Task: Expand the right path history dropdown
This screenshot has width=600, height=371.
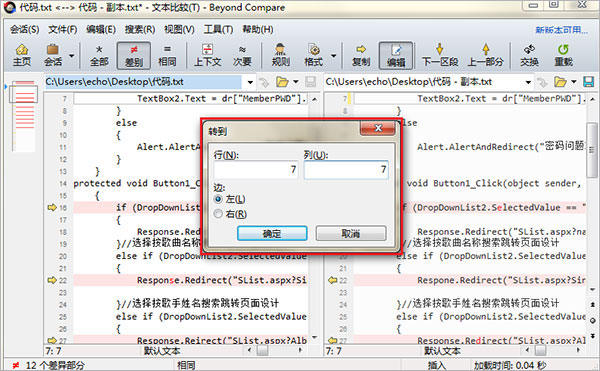Action: tap(528, 82)
